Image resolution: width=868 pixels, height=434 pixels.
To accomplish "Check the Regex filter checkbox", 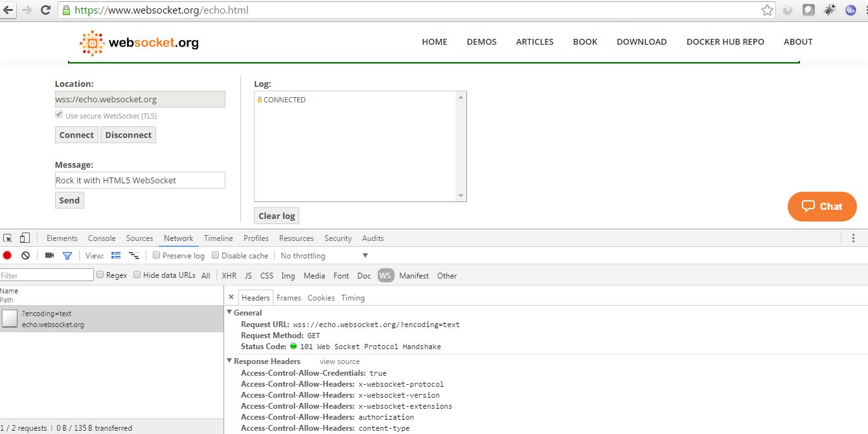I will pos(100,275).
